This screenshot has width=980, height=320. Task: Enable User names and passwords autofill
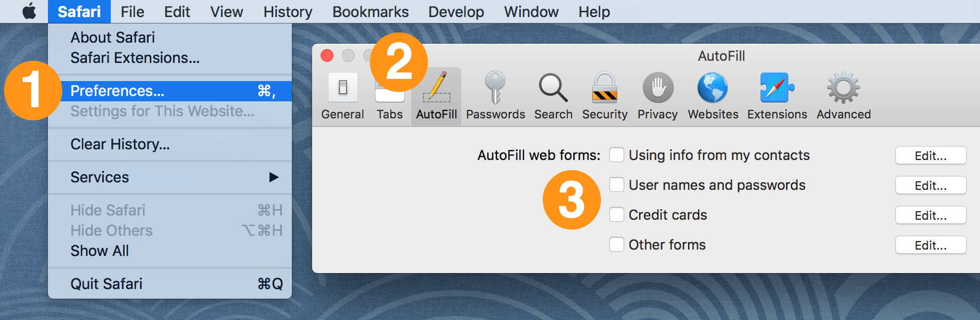(x=617, y=185)
